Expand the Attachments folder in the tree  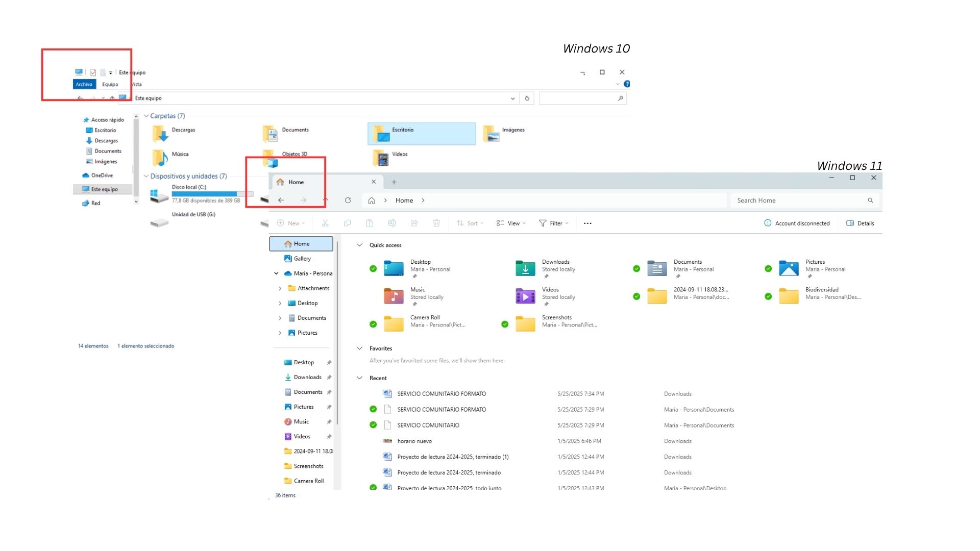280,289
